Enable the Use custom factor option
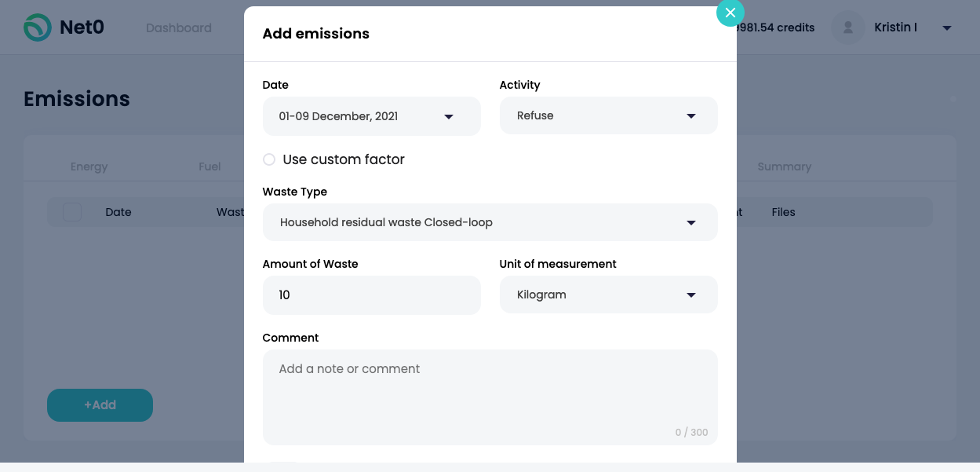 (x=269, y=159)
